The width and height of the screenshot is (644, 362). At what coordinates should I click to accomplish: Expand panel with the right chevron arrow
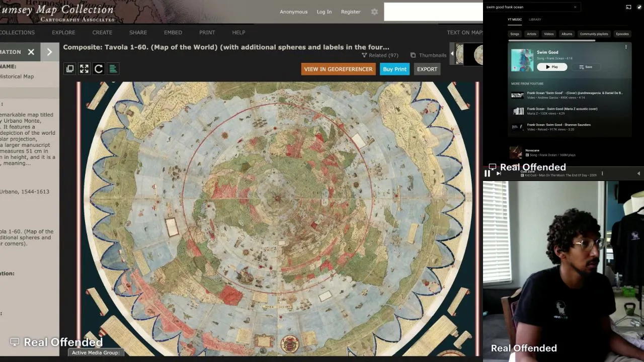[49, 52]
